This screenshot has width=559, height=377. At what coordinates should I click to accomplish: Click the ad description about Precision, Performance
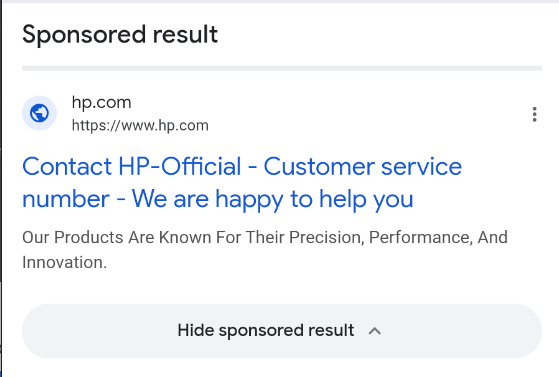[265, 250]
